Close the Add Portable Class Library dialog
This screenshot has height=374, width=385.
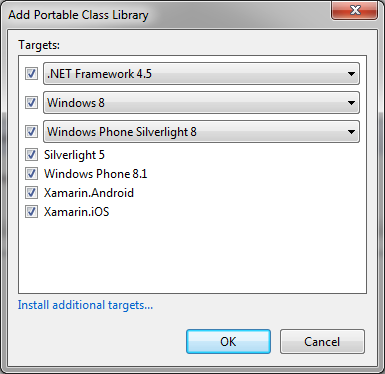pyautogui.click(x=355, y=10)
